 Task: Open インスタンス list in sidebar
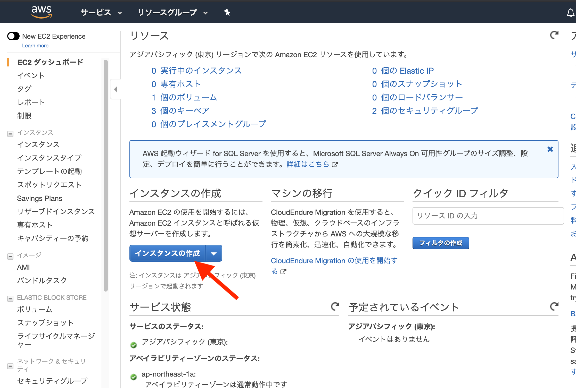(x=38, y=144)
